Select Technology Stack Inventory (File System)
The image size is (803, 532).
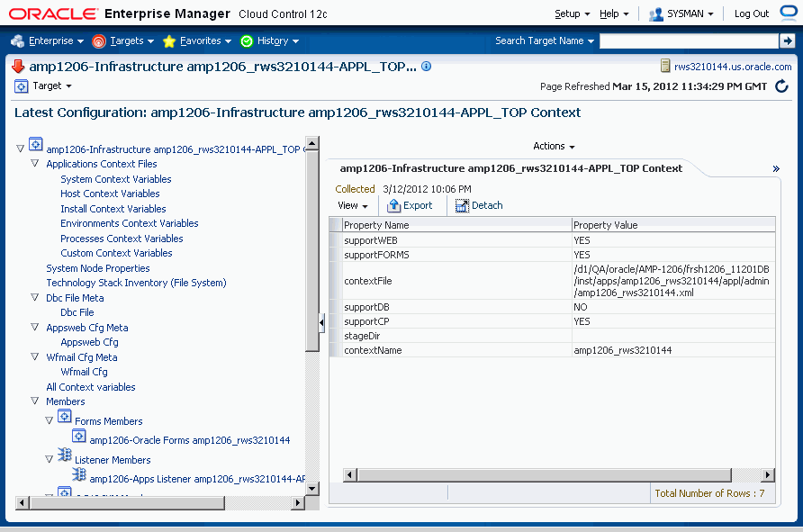click(136, 283)
